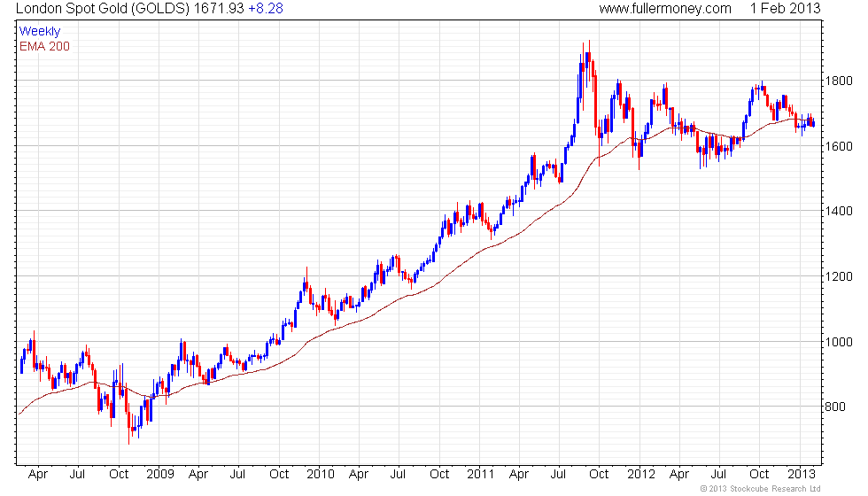This screenshot has height=496, width=868.
Task: Click the 1400 y-axis label
Action: pos(839,211)
